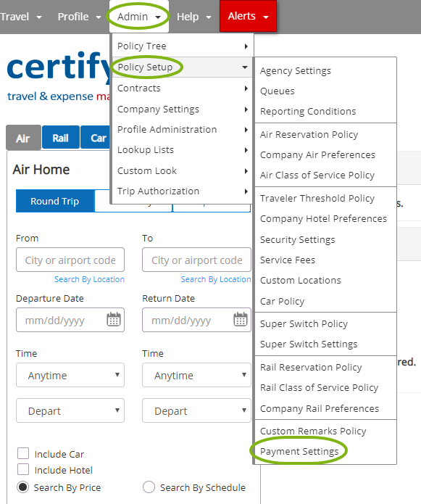This screenshot has width=421, height=504.
Task: Select the Search By Schedule radio button
Action: (149, 487)
